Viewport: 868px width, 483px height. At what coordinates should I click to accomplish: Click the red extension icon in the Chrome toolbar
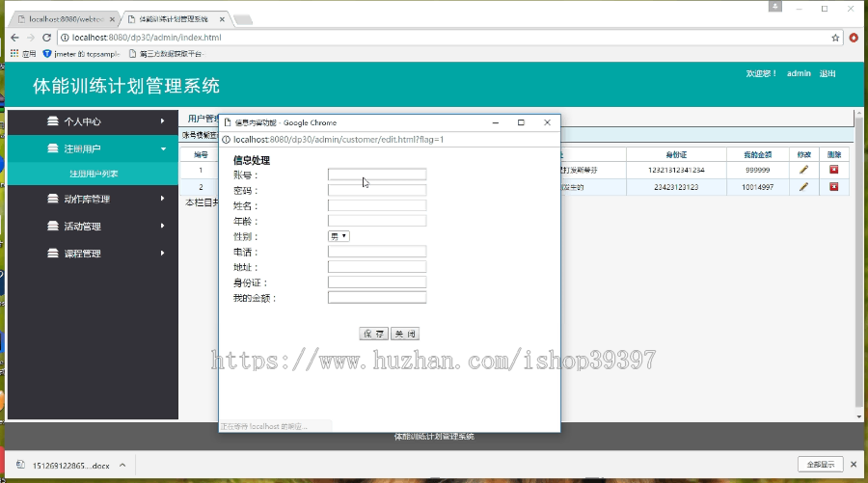point(854,38)
